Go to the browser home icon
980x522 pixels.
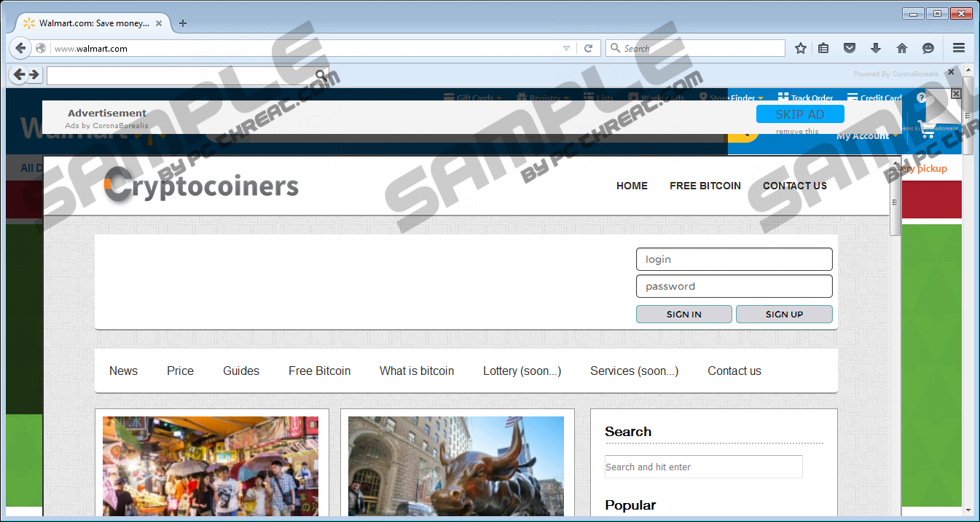902,48
